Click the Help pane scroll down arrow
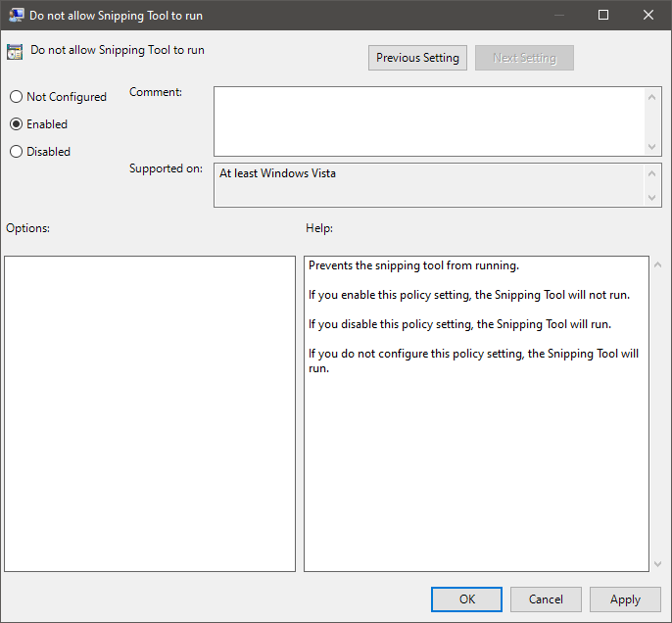This screenshot has height=623, width=672. click(x=655, y=564)
